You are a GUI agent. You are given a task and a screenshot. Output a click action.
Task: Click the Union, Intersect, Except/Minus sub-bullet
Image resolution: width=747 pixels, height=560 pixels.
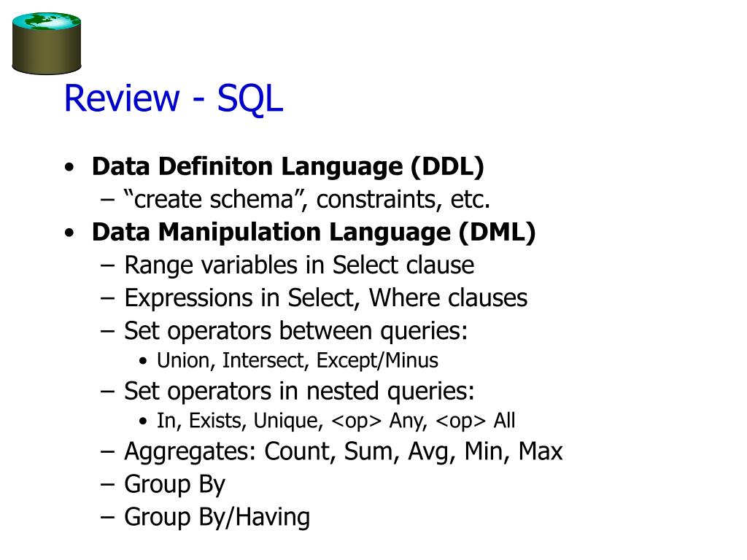298,360
